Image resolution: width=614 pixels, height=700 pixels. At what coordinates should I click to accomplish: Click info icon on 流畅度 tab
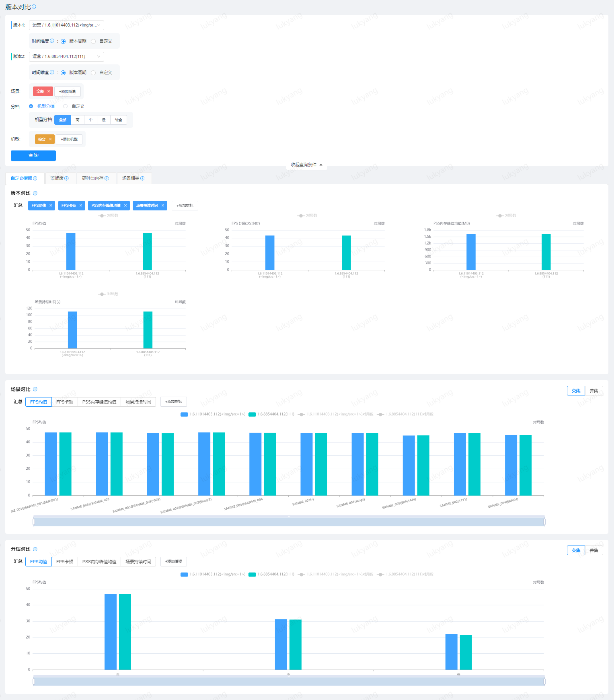click(x=67, y=178)
